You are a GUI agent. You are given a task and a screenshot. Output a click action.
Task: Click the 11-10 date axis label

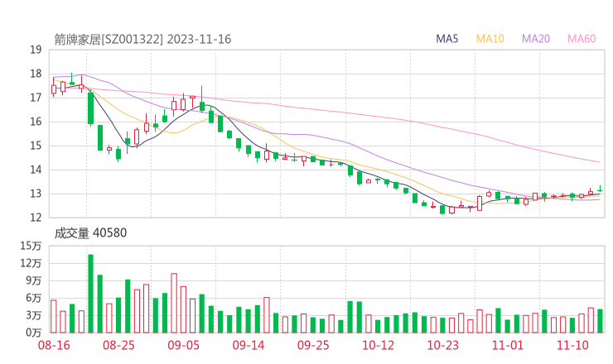coord(572,345)
